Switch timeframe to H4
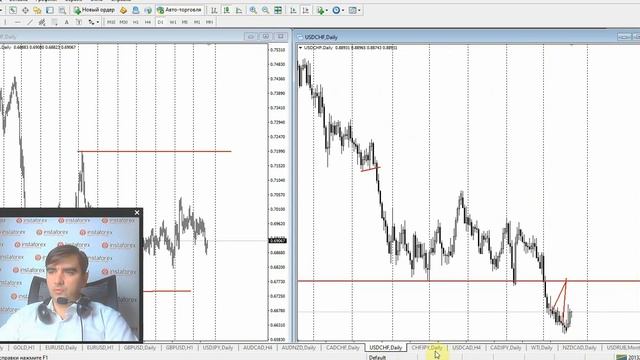 [x=148, y=22]
